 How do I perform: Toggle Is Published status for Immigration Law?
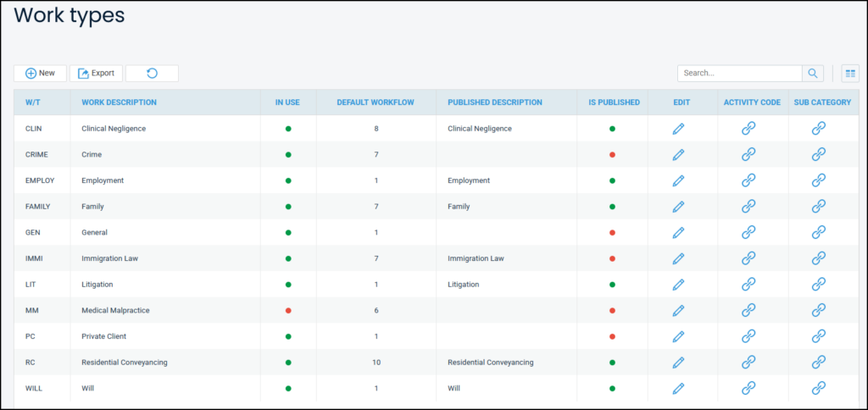[612, 258]
